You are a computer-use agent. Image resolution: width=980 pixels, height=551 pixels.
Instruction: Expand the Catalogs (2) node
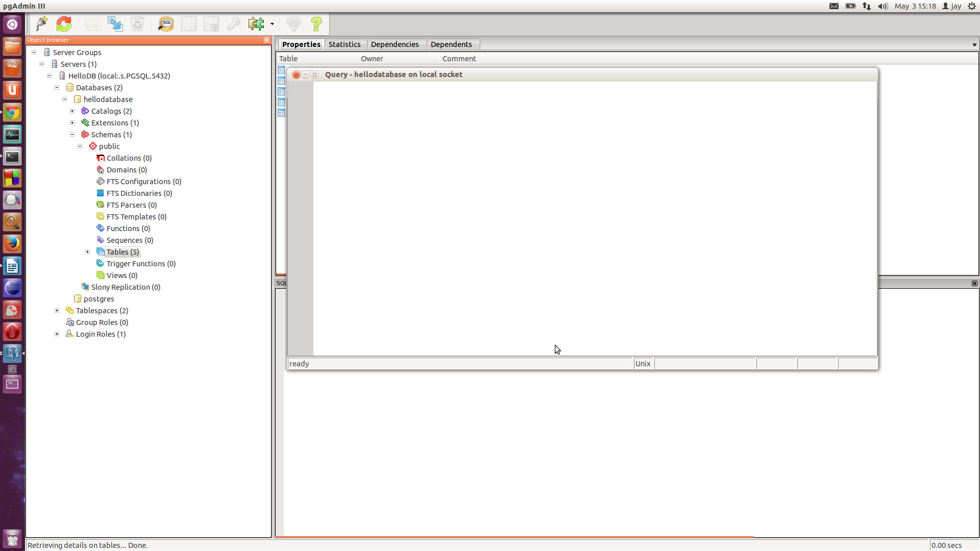click(x=72, y=111)
